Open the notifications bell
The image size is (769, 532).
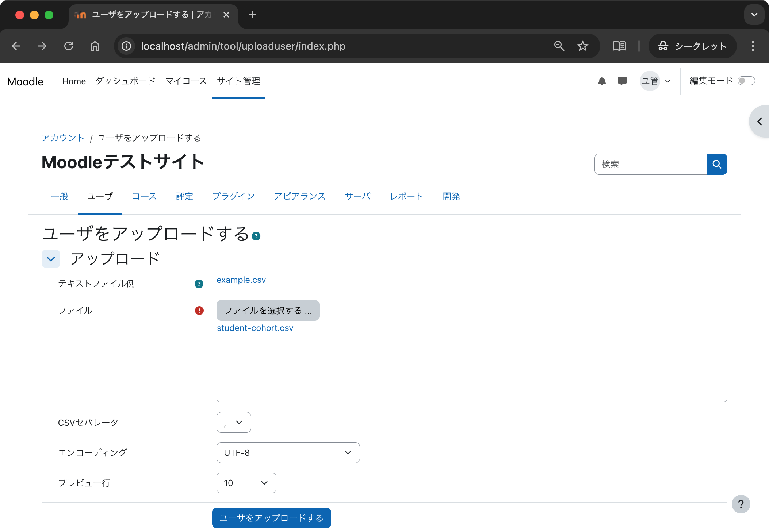tap(602, 81)
